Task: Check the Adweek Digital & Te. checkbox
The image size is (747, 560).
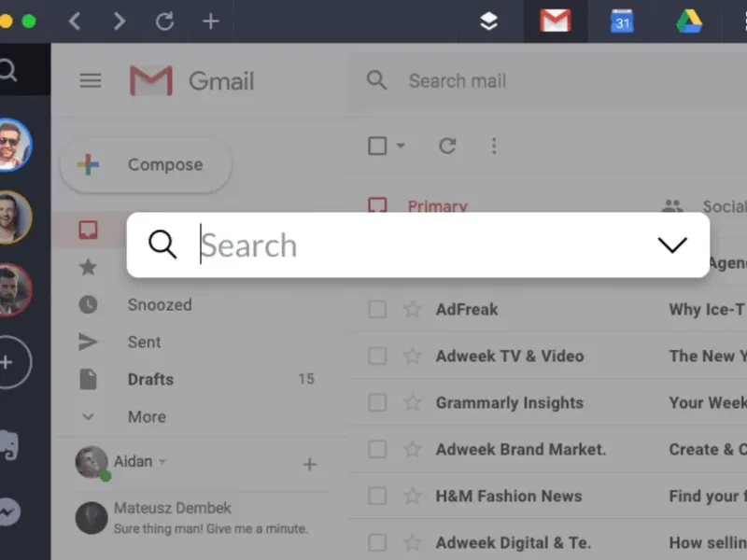Action: coord(377,543)
